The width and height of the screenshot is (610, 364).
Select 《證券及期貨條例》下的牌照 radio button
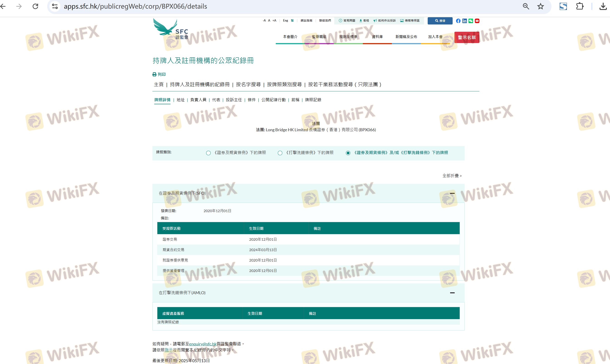point(208,153)
